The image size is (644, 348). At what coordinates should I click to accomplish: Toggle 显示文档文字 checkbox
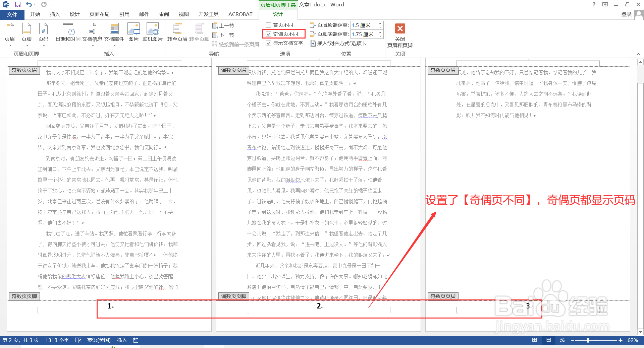[268, 43]
